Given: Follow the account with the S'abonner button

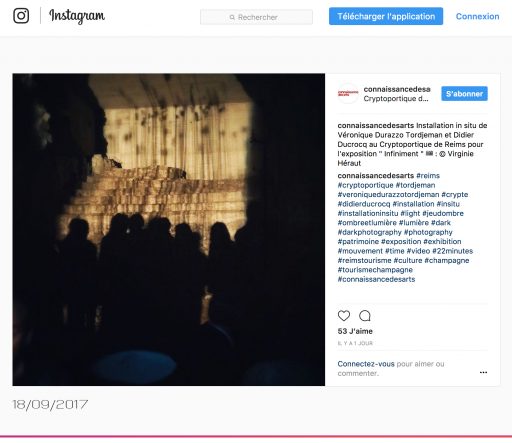Looking at the screenshot, I should pos(464,94).
